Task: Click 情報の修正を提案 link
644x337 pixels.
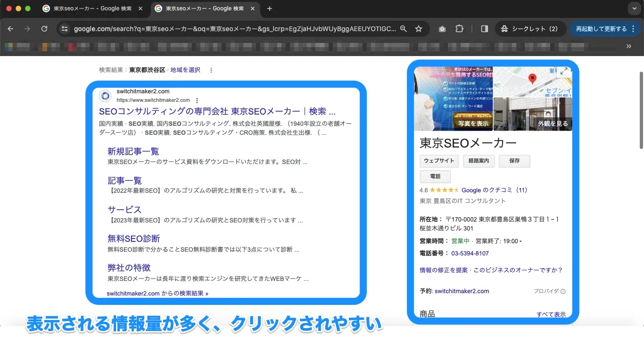Action: coord(444,270)
